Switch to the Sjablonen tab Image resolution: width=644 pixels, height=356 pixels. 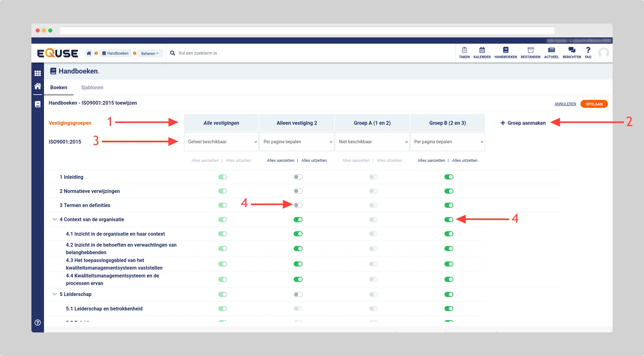92,88
